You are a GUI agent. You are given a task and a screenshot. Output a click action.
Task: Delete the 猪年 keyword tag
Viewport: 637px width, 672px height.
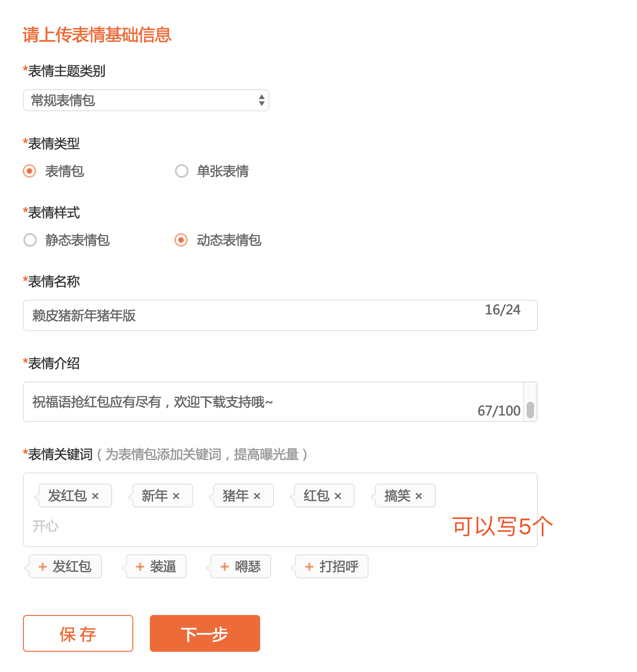(x=257, y=496)
